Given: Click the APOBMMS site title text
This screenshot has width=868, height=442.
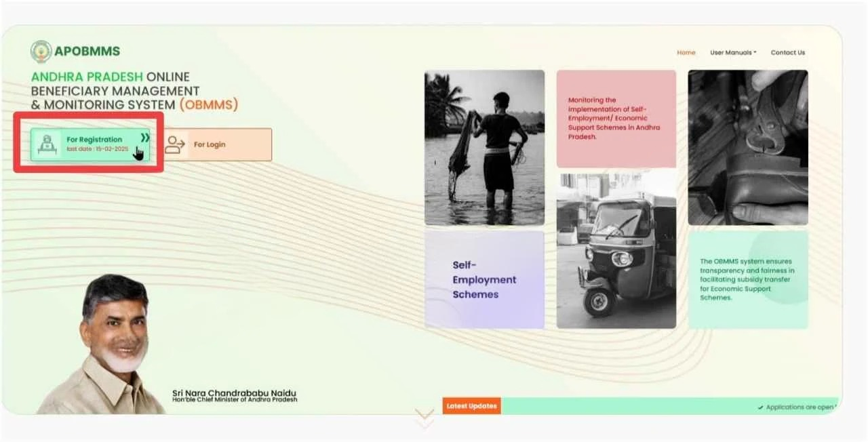Looking at the screenshot, I should pos(87,52).
